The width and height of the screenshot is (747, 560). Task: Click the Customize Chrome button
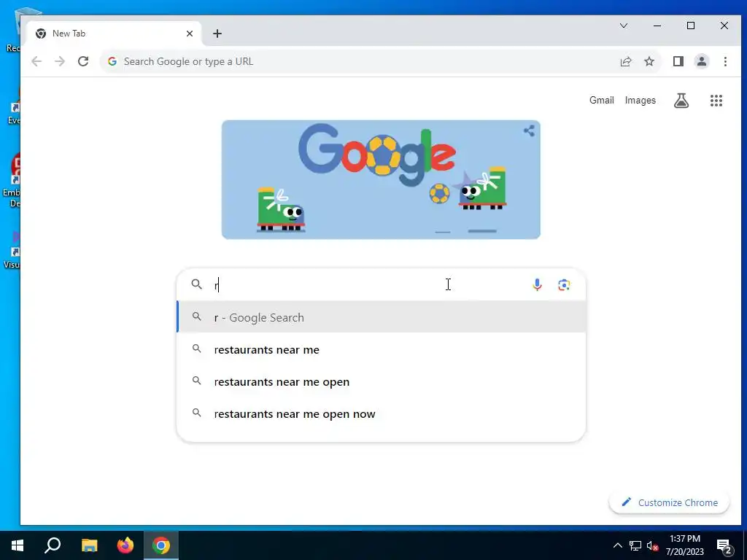669,502
